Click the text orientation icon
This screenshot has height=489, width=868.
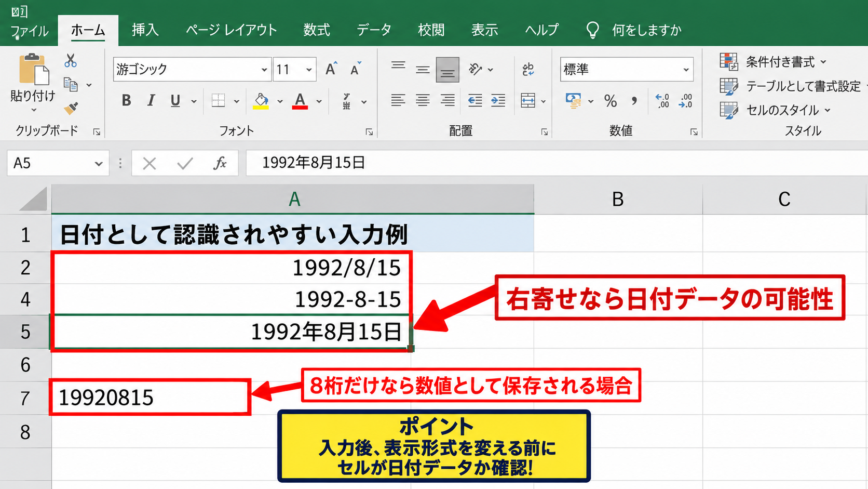tap(475, 69)
